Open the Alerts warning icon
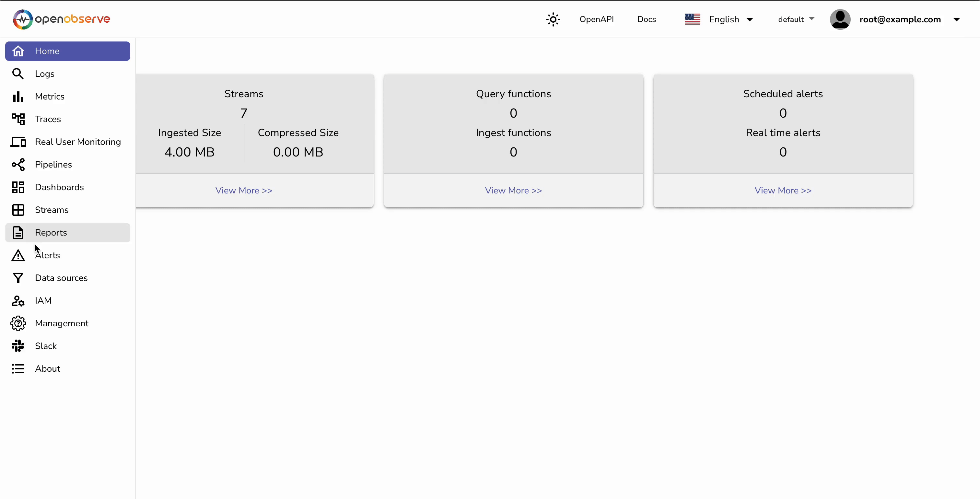 17,255
